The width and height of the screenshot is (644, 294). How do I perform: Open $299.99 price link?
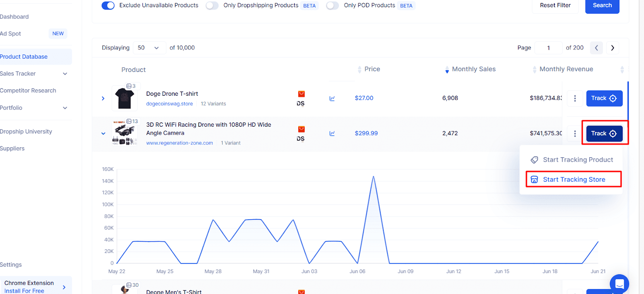(x=366, y=133)
